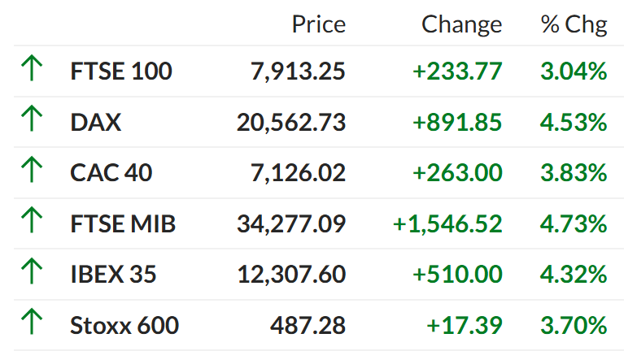
Task: Click the % Chg column header
Action: [x=574, y=25]
